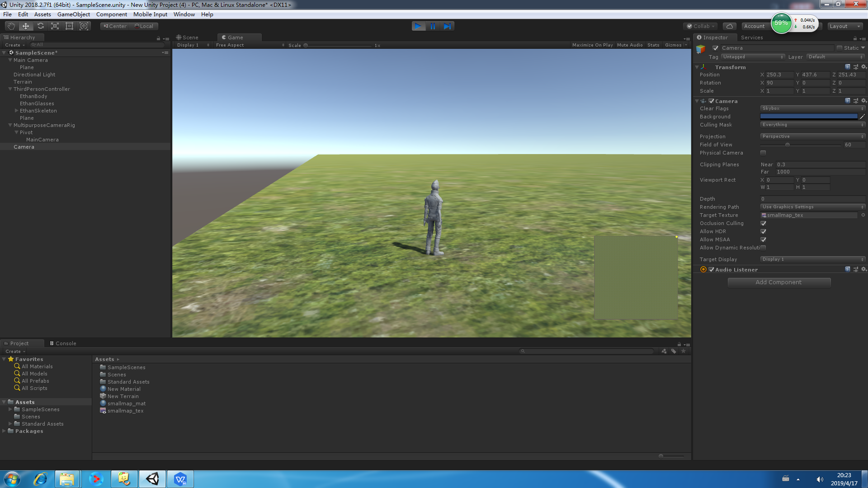The image size is (868, 488).
Task: Open Transform component help icon
Action: 848,67
